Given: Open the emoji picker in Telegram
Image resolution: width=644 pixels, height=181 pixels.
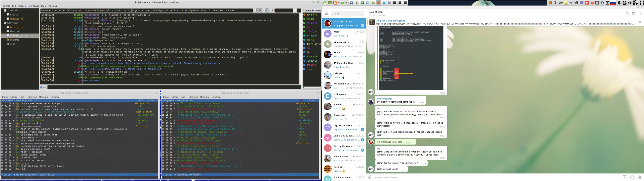Looking at the screenshot, I should pyautogui.click(x=632, y=177).
